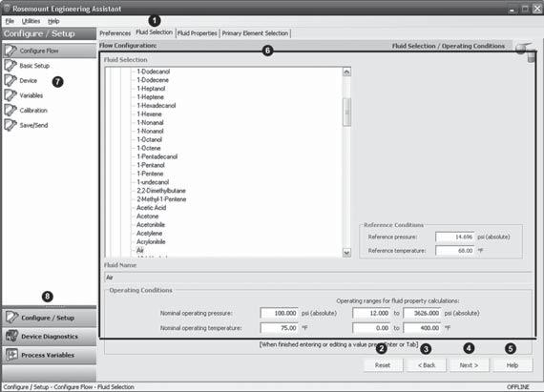Screen dimensions: 544x392
Task: Select 1-Pentadecanol in the fluid list
Action: 157,156
